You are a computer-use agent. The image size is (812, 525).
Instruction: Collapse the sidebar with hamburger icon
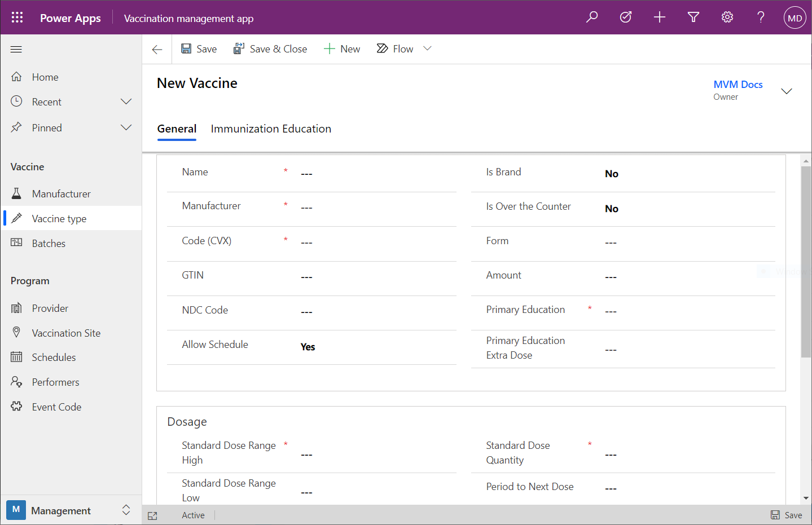point(16,50)
